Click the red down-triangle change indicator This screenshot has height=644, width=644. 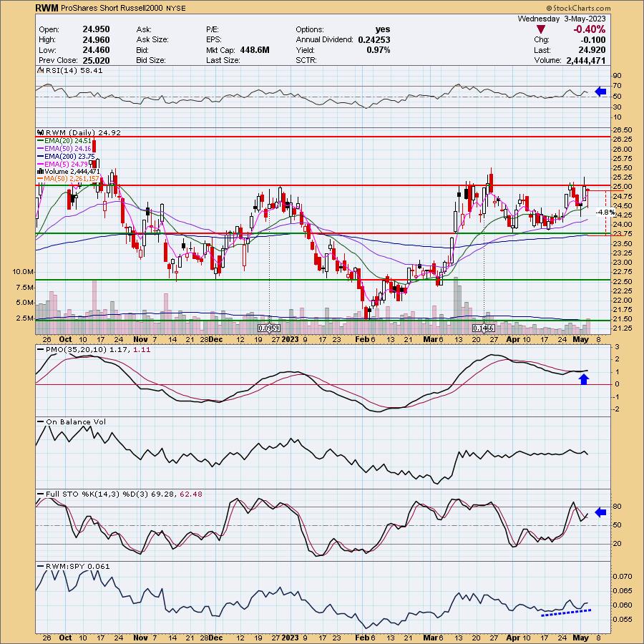coord(541,29)
